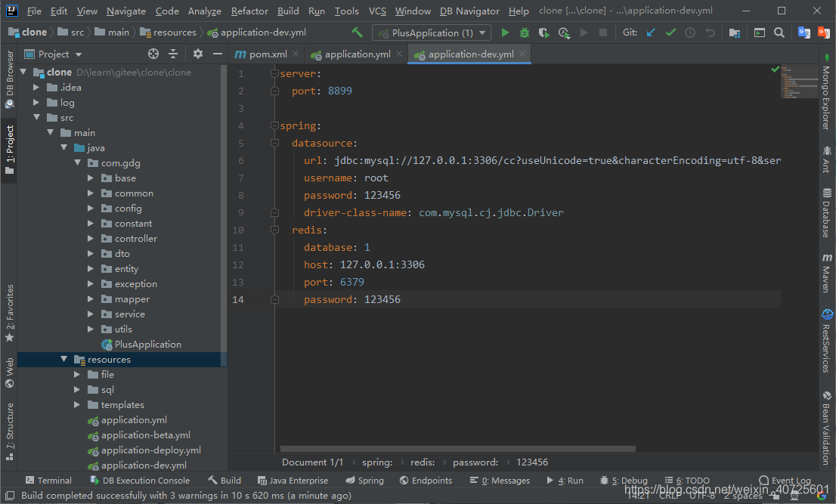Open DB Browser left tool window
This screenshot has width=836, height=504.
click(9, 79)
